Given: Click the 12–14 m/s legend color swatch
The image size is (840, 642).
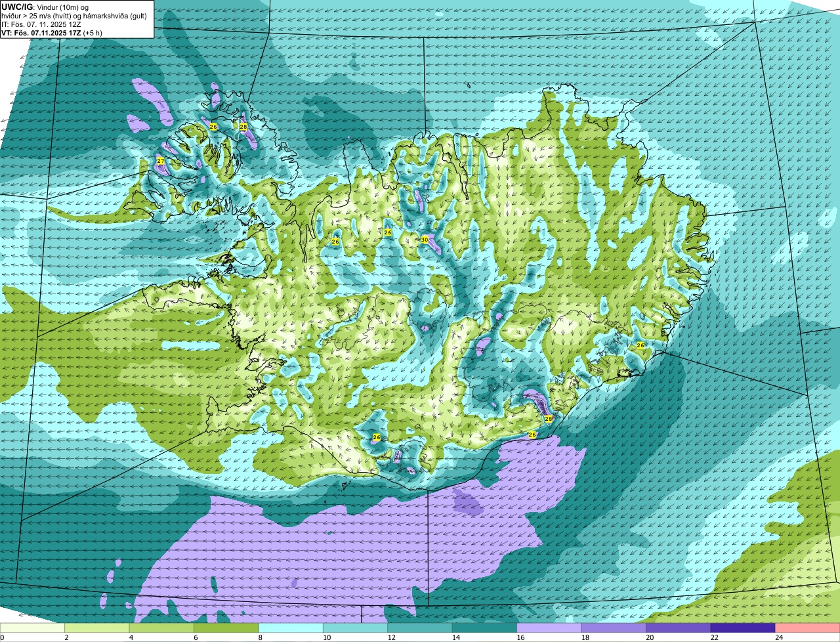Looking at the screenshot, I should coord(420,628).
